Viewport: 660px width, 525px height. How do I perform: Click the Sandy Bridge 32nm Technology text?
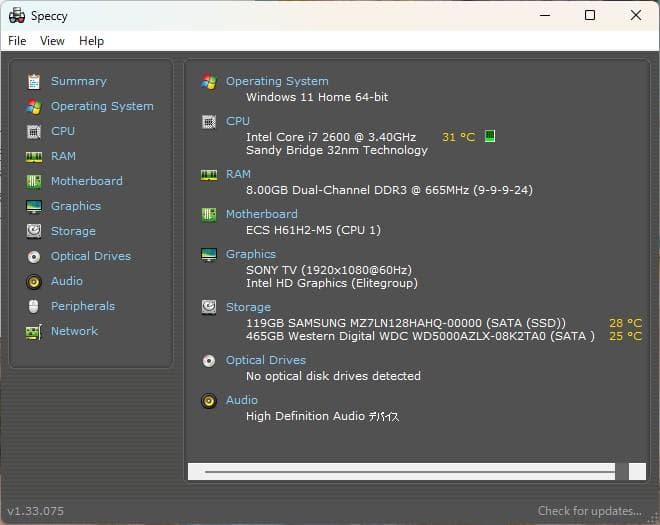tap(337, 150)
